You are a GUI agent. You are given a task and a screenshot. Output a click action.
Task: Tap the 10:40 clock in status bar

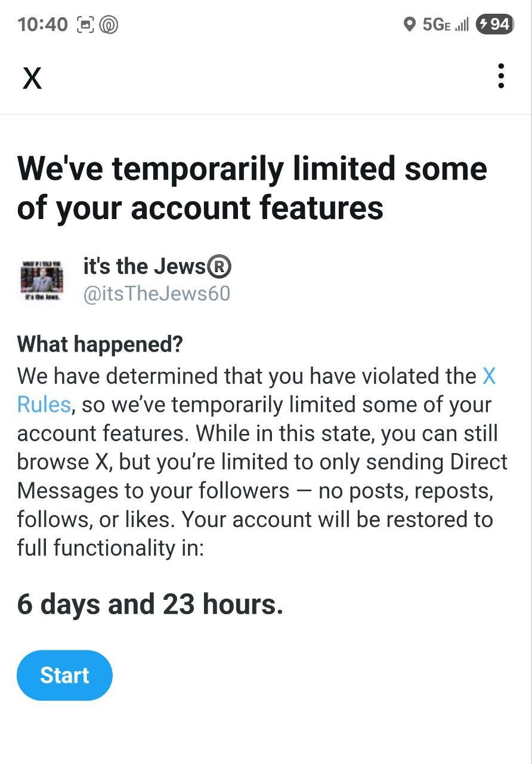[x=43, y=24]
